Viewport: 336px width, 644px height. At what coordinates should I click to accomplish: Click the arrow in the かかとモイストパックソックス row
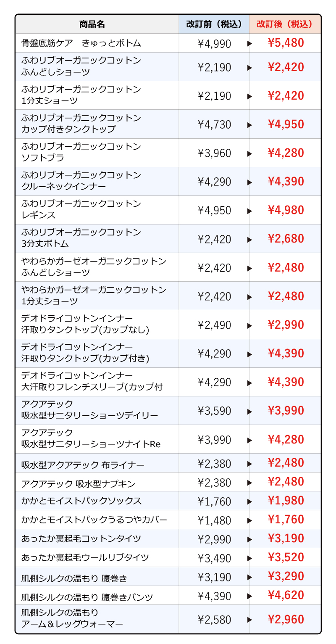(x=249, y=501)
